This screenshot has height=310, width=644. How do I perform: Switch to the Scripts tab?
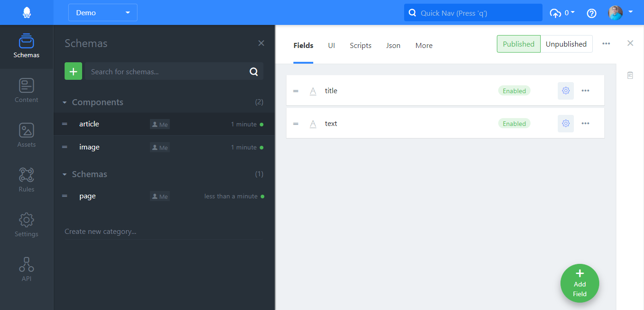pyautogui.click(x=360, y=45)
